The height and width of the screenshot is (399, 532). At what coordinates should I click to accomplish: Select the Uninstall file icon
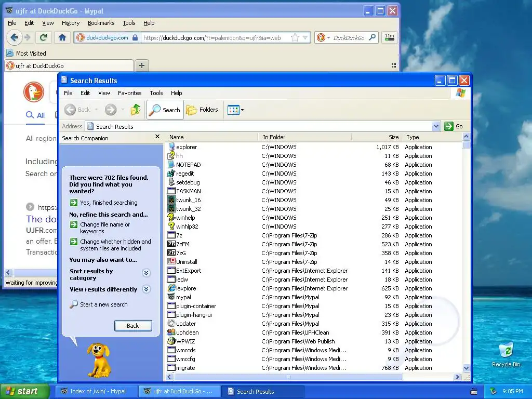[x=171, y=262]
